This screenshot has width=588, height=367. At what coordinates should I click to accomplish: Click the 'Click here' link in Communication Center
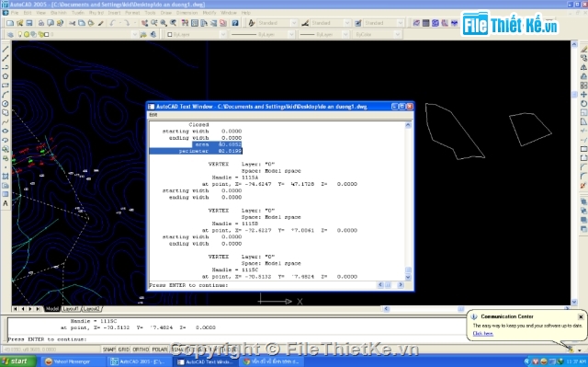pos(483,334)
